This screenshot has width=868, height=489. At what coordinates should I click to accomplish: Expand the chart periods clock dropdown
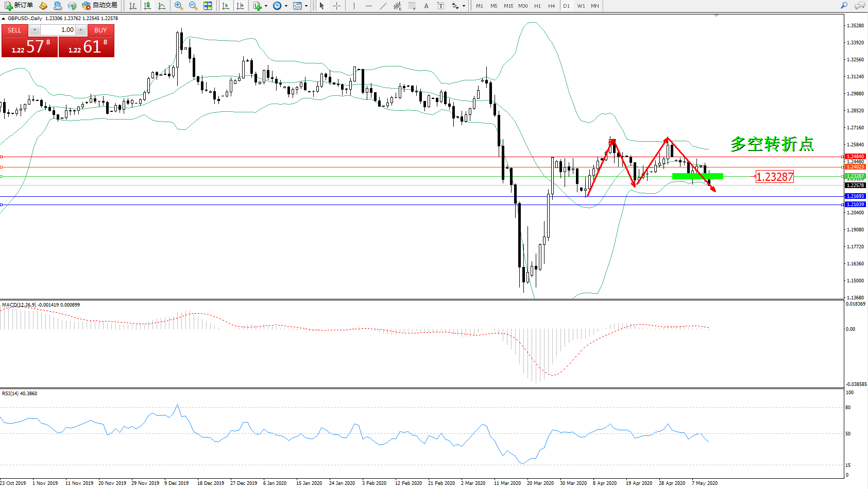286,6
